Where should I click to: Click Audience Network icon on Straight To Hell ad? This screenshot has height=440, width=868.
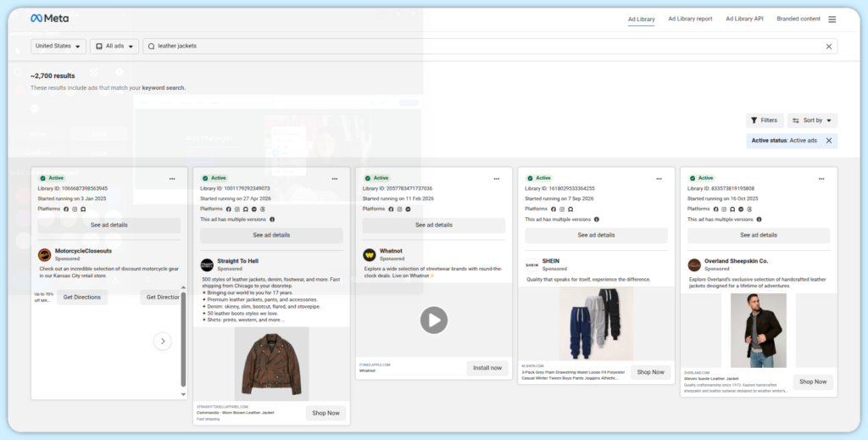(x=246, y=209)
